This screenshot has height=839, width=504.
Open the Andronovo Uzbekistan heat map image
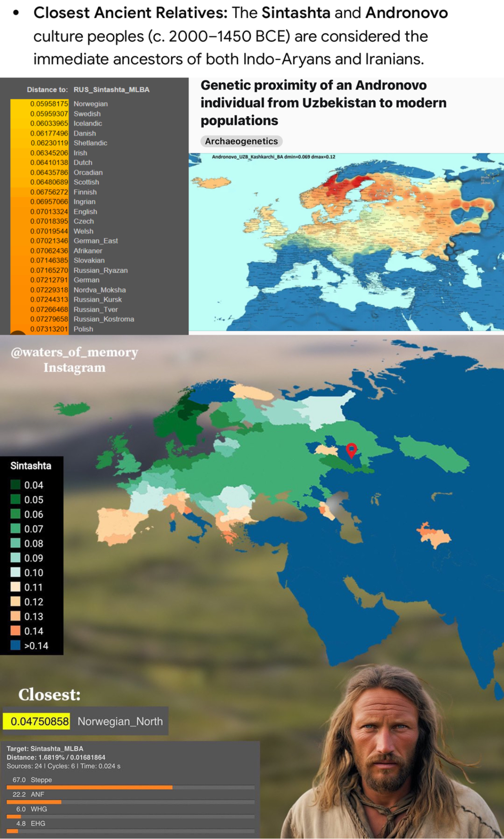pos(346,242)
